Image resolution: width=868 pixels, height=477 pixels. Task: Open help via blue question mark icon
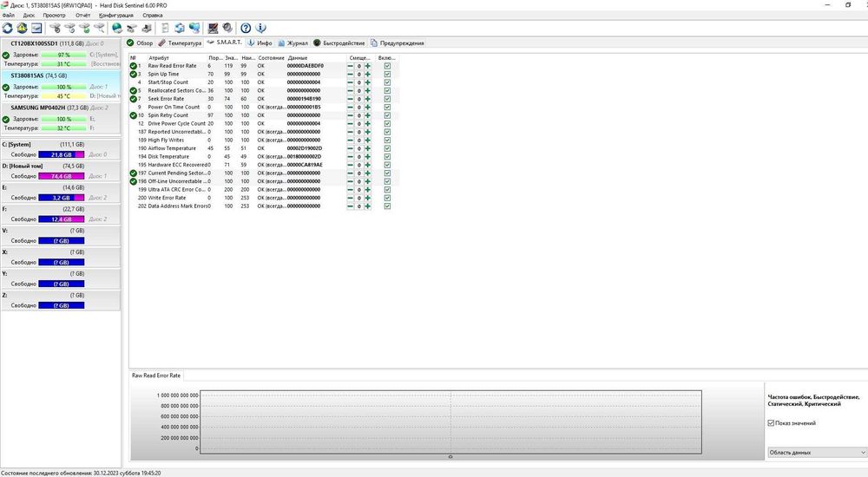pyautogui.click(x=246, y=28)
